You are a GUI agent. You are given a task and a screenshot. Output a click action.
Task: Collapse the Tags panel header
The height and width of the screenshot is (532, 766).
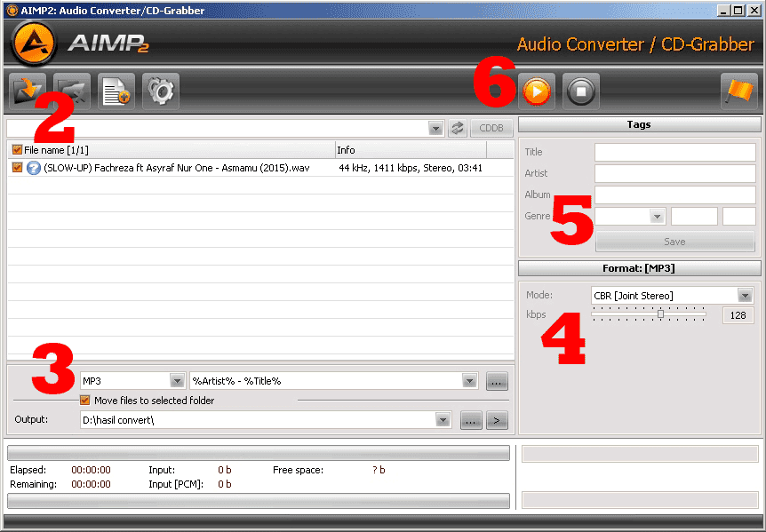click(639, 124)
